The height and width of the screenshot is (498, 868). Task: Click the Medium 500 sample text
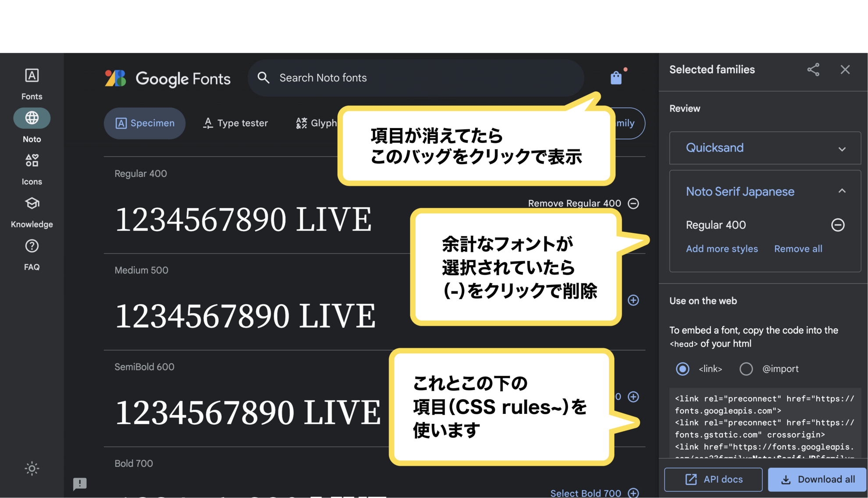pyautogui.click(x=245, y=316)
